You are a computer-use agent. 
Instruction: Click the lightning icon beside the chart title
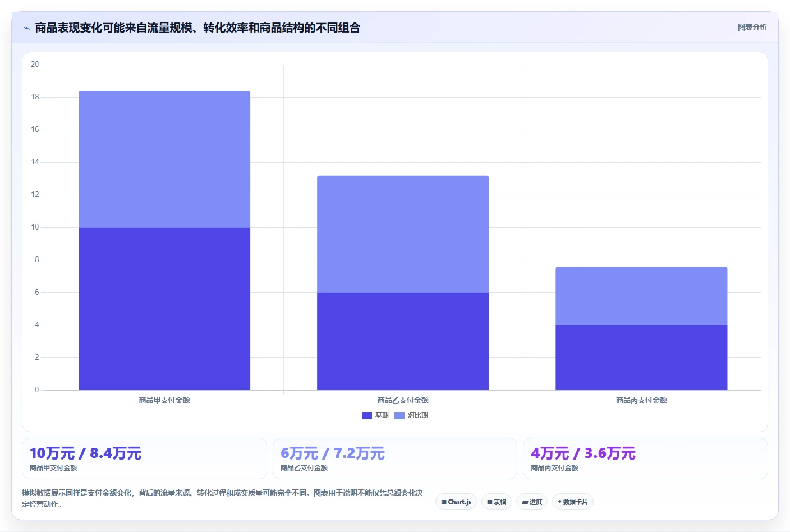pos(26,28)
